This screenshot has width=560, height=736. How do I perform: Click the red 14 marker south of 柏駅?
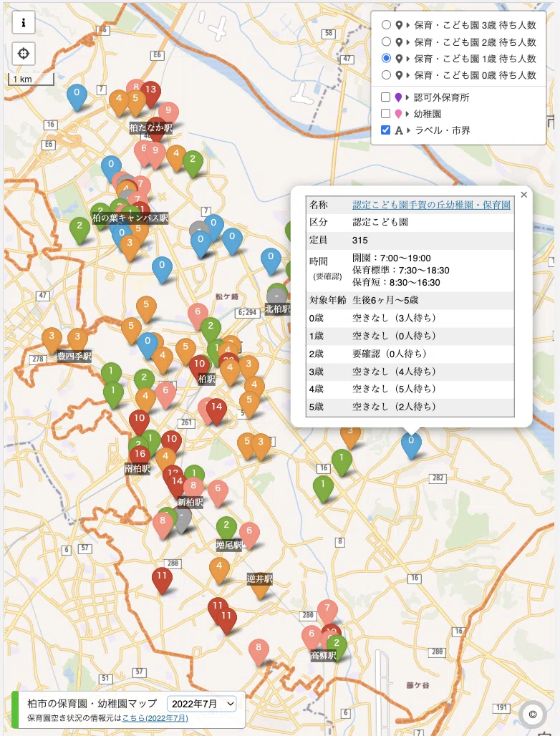pos(216,410)
